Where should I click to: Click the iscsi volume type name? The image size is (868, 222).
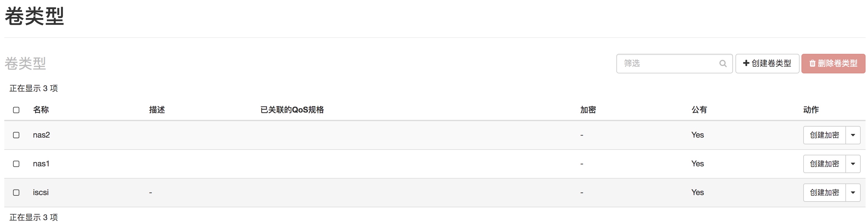point(41,192)
